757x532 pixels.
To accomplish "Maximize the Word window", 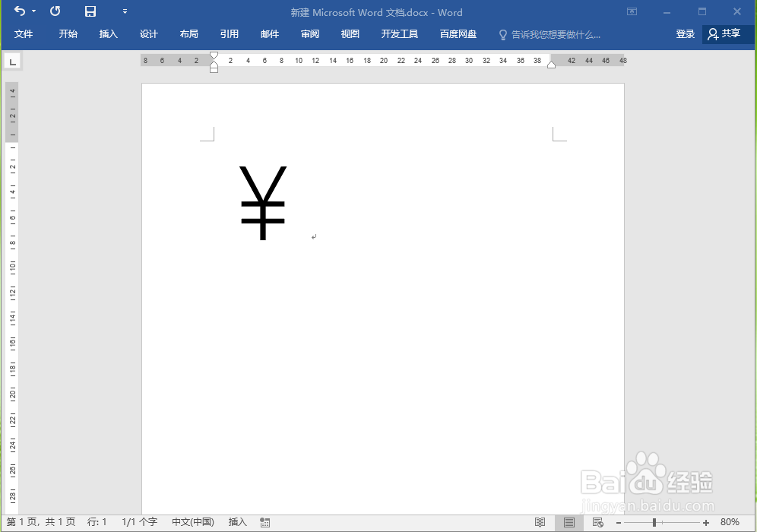I will coord(702,11).
